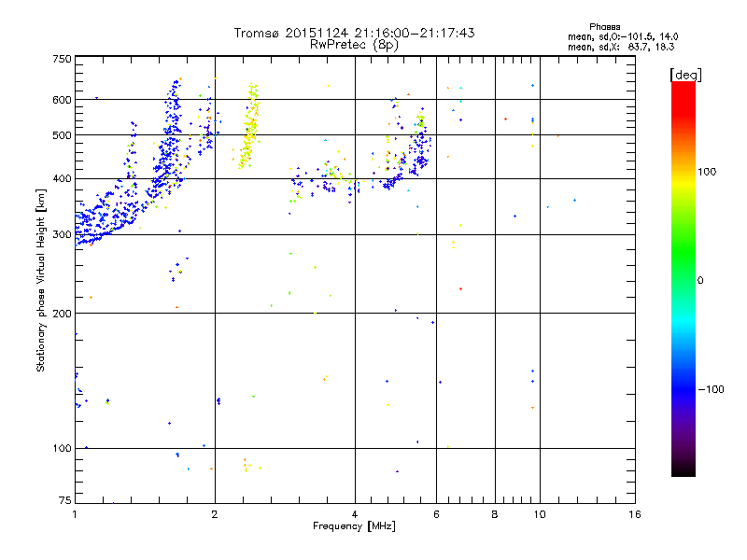Viewport: 747px width, 560px height.
Task: Click the 'mean, sd,X: 83.7, 18.3' statistic
Action: [x=621, y=47]
